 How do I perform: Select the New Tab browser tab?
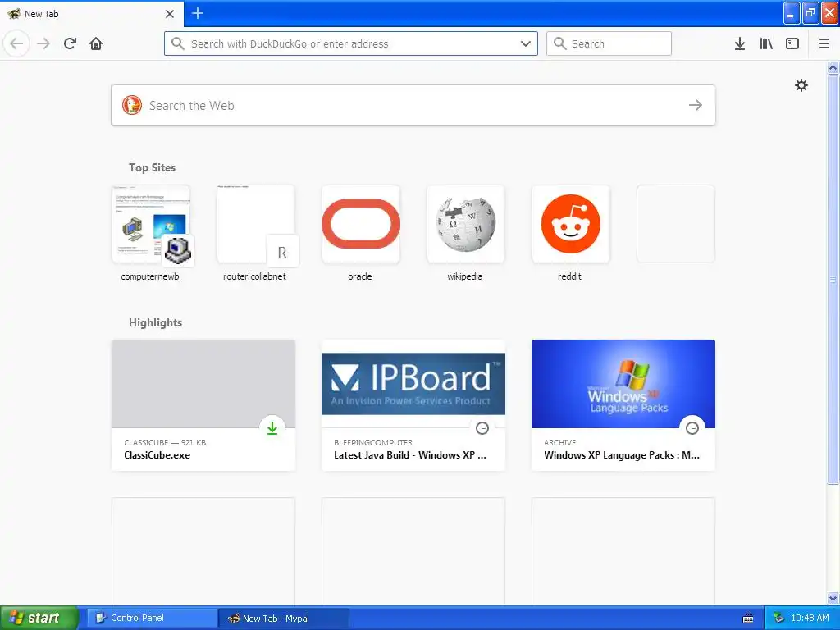(x=92, y=14)
